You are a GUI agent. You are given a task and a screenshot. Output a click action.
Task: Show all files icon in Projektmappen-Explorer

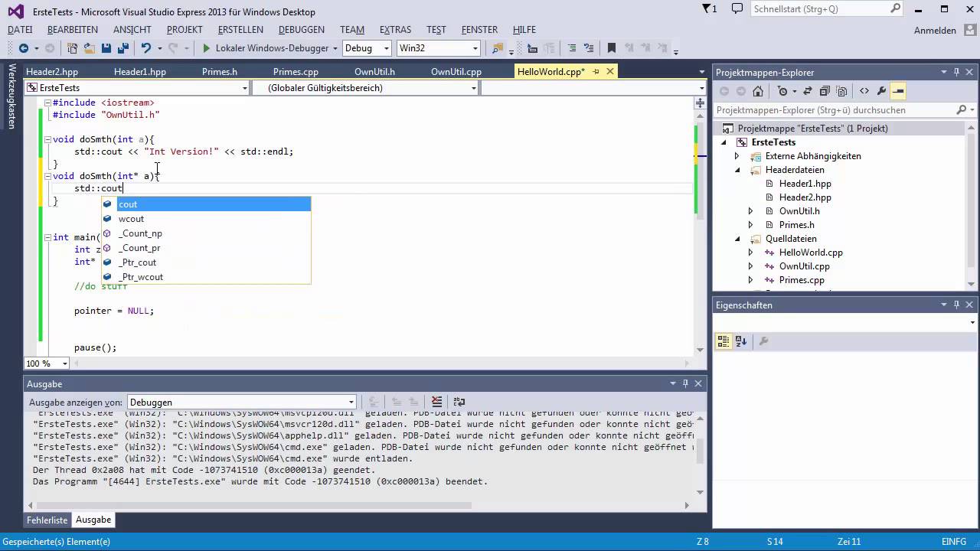coord(840,91)
